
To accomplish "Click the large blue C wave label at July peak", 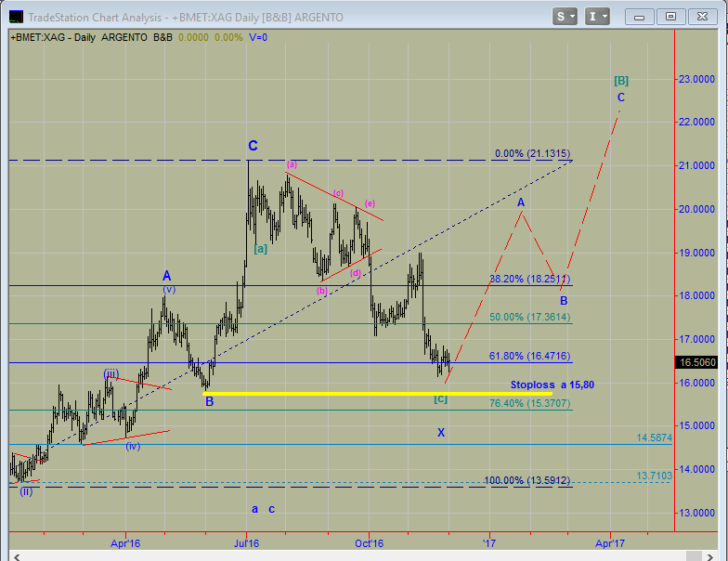I will (x=253, y=146).
